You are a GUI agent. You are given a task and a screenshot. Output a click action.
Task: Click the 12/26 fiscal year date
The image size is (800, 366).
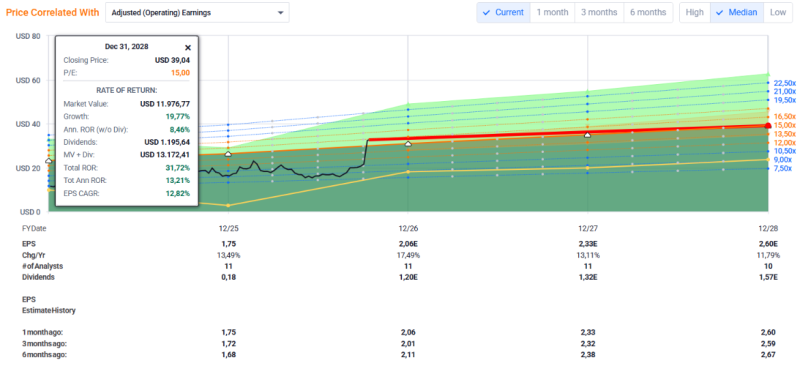coord(408,228)
